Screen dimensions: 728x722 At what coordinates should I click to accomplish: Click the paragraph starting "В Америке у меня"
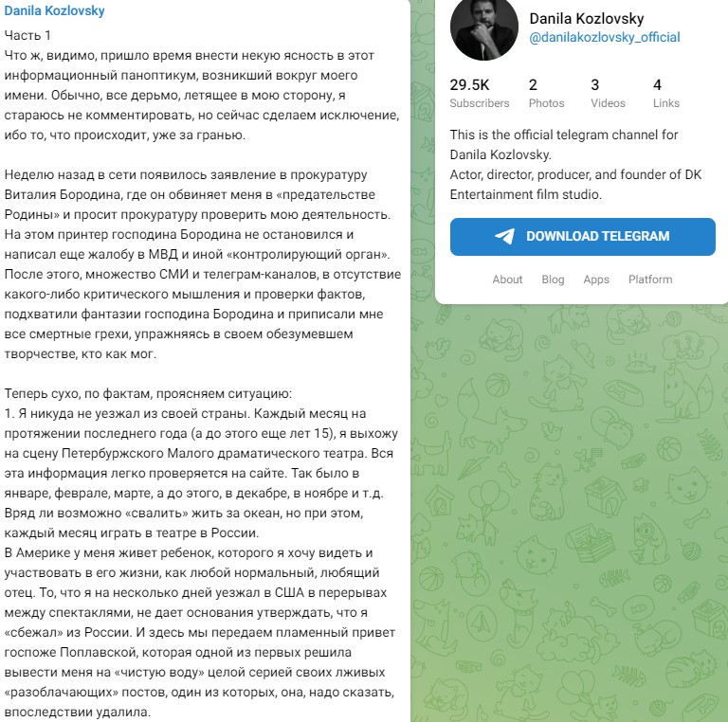pos(200,630)
